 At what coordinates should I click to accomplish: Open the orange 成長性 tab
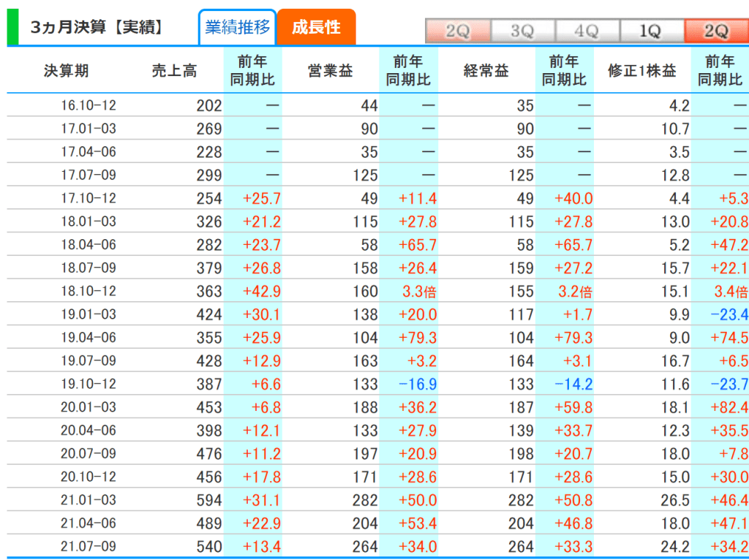[316, 28]
